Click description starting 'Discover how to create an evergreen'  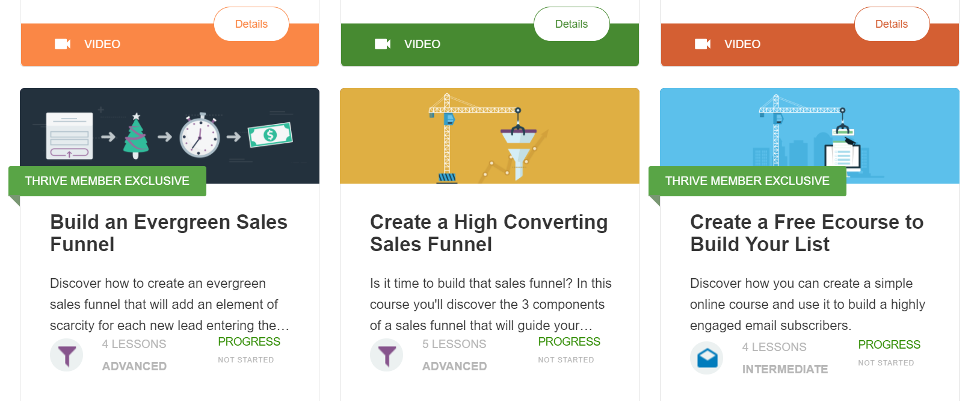(x=170, y=305)
